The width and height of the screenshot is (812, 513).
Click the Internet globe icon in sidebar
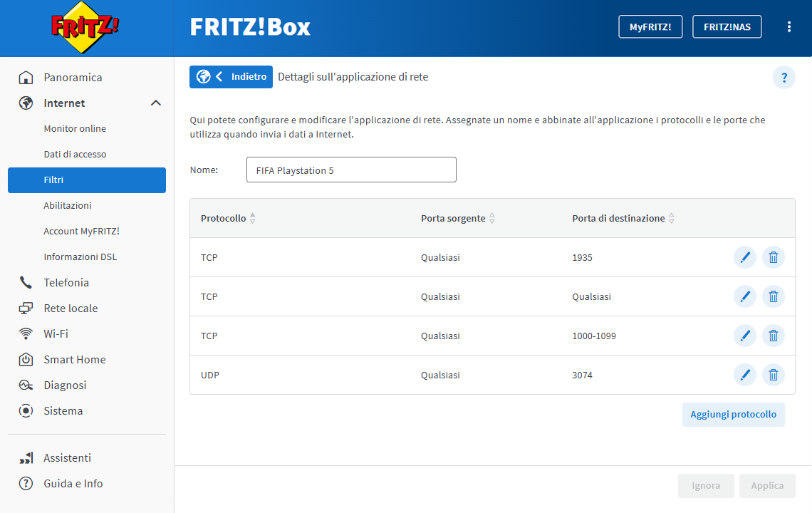point(26,103)
